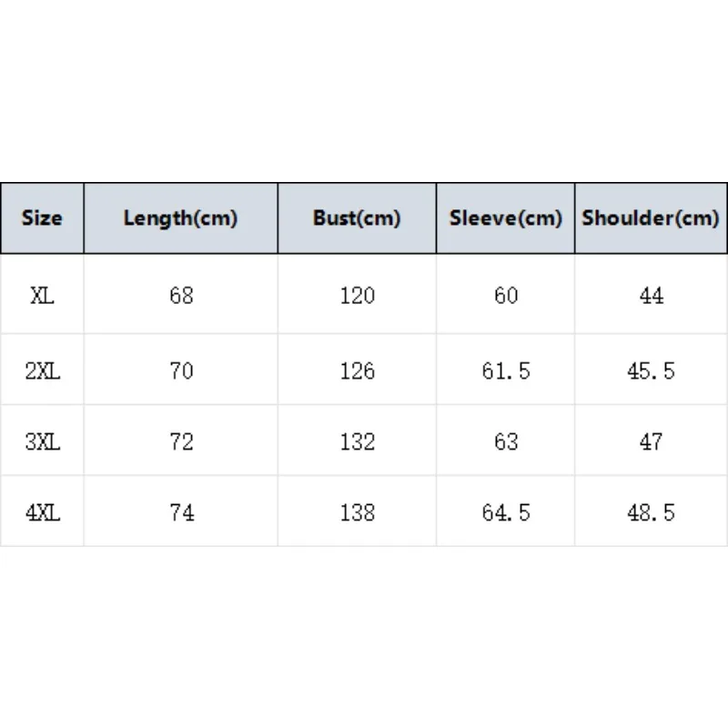Screen dimensions: 728x728
Task: Select the XL size cell
Action: [x=42, y=295]
